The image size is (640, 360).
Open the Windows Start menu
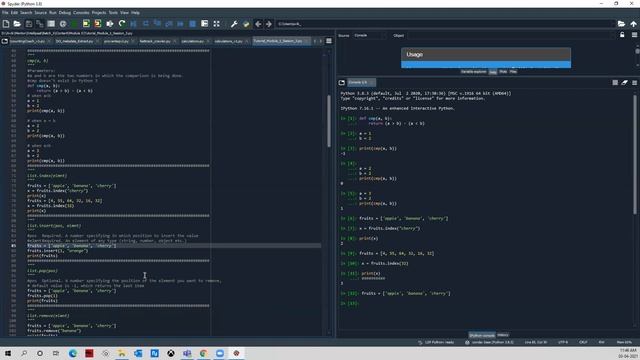tap(8, 353)
